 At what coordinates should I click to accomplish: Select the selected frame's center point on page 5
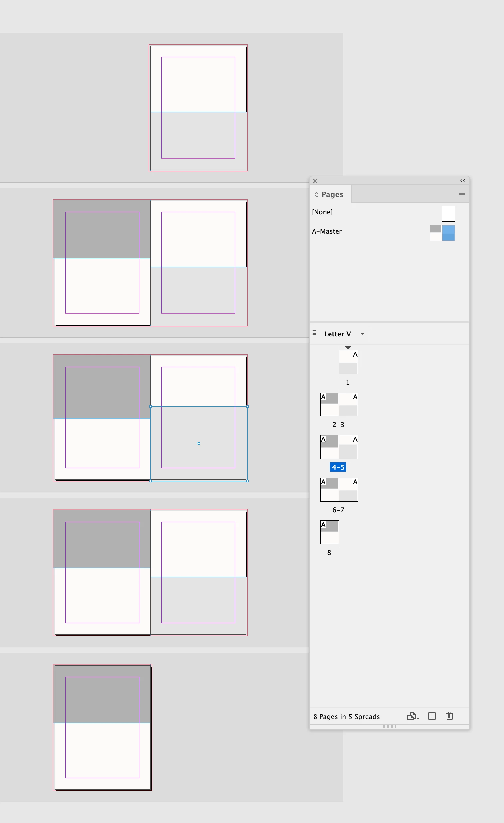click(x=199, y=443)
